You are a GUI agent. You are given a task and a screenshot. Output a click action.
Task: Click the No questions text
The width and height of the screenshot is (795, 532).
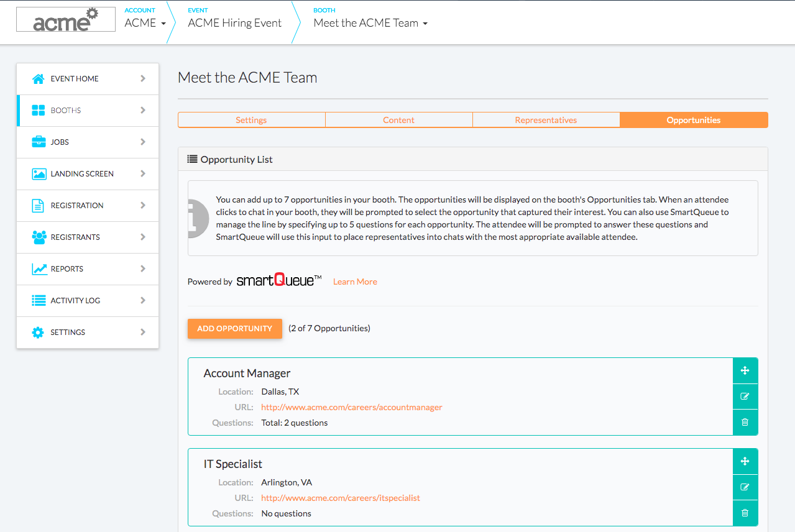click(x=287, y=514)
